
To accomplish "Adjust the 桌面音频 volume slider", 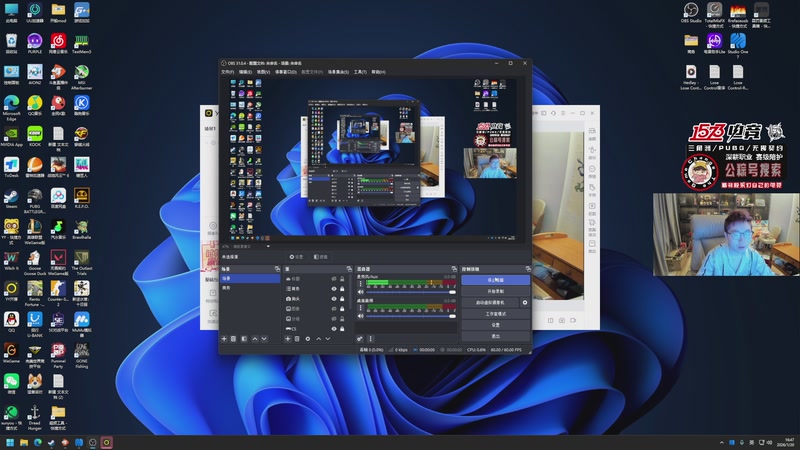I will pos(411,316).
